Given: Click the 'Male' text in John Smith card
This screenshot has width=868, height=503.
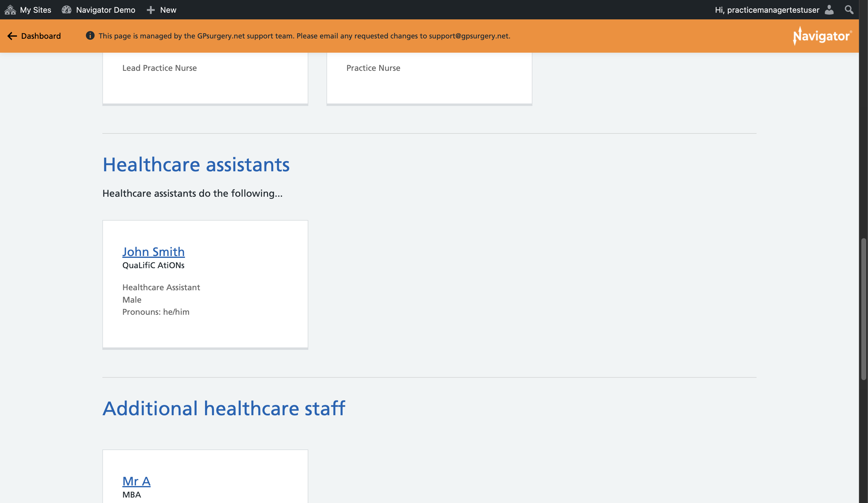Looking at the screenshot, I should point(132,300).
